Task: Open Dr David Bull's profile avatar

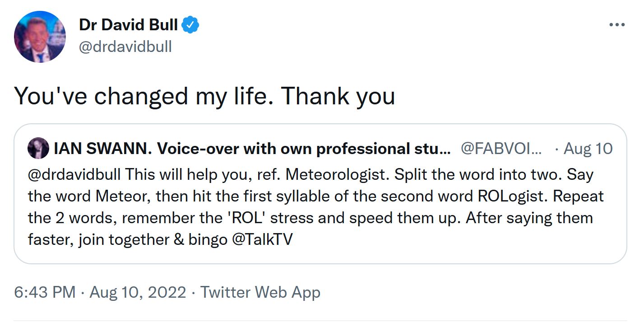Action: point(40,36)
